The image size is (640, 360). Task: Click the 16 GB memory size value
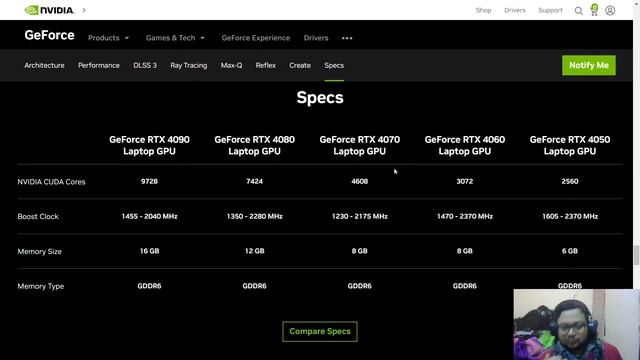[149, 251]
